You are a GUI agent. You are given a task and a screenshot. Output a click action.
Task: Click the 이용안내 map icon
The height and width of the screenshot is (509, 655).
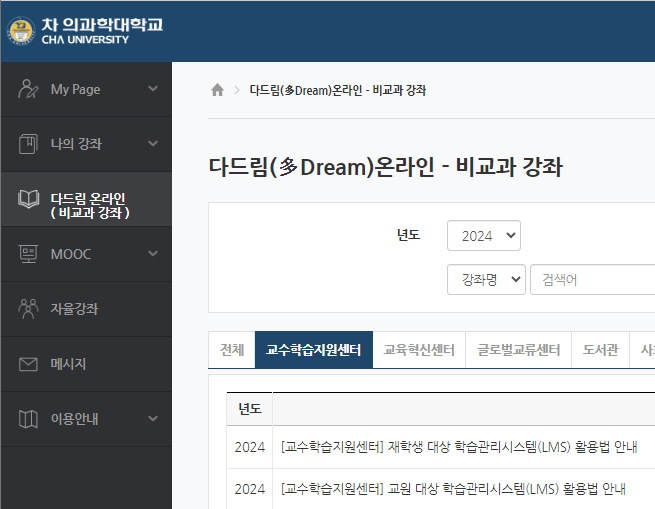[x=29, y=419]
